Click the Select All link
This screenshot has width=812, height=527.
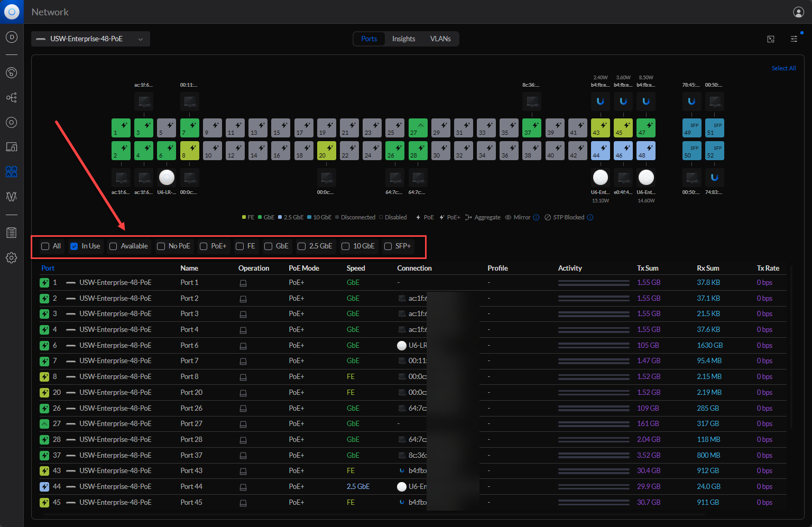783,68
